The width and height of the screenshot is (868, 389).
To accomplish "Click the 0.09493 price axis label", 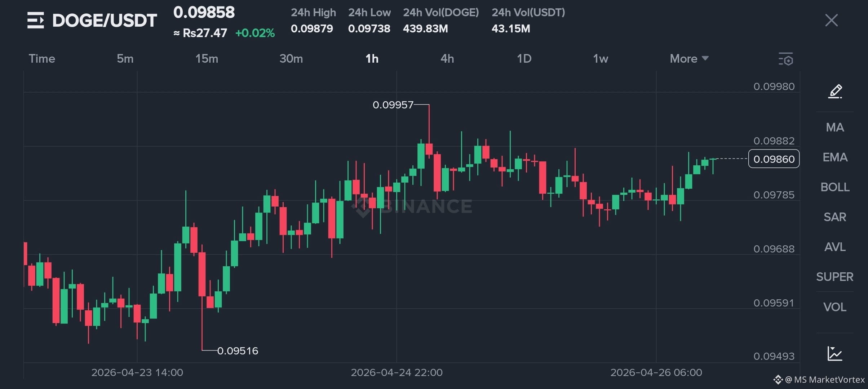I will tap(774, 356).
